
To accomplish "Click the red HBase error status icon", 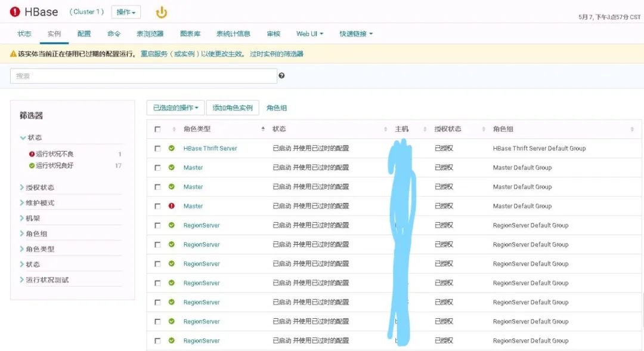I will [x=15, y=12].
